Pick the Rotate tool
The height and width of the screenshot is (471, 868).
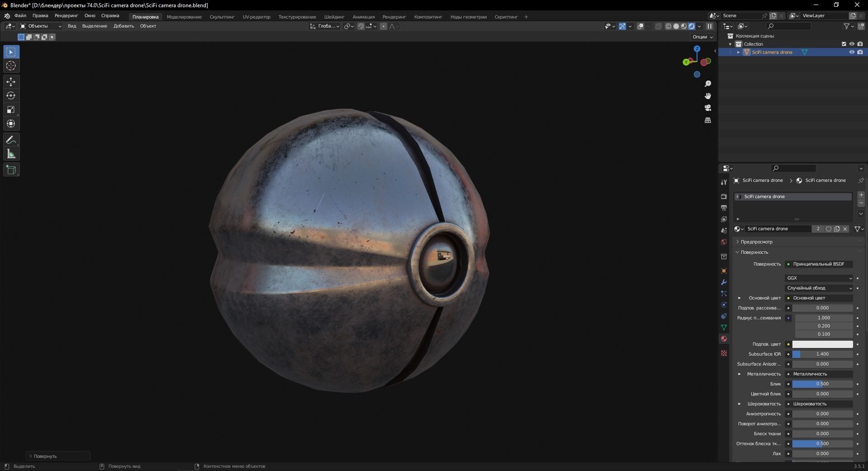pyautogui.click(x=11, y=96)
